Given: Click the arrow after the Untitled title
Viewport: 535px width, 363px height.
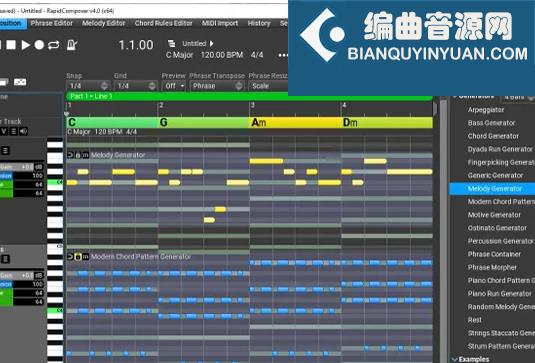Looking at the screenshot, I should click(x=212, y=44).
